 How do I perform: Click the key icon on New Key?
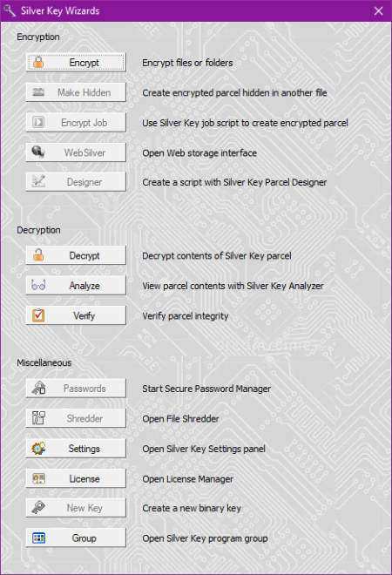coord(38,508)
